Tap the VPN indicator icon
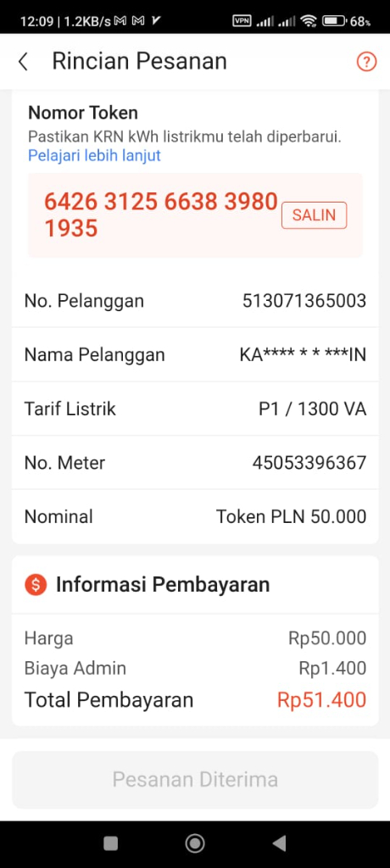Viewport: 390px width, 868px height. (x=242, y=21)
